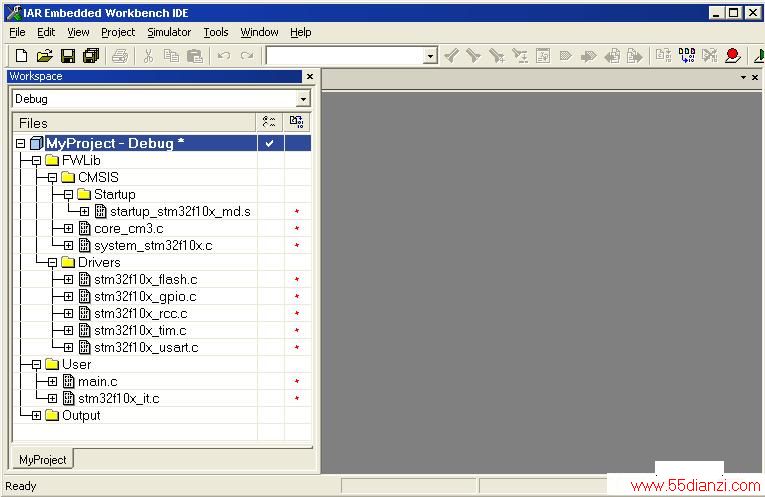
Task: Select stm32f10x_tim.c in the tree
Action: [x=140, y=331]
